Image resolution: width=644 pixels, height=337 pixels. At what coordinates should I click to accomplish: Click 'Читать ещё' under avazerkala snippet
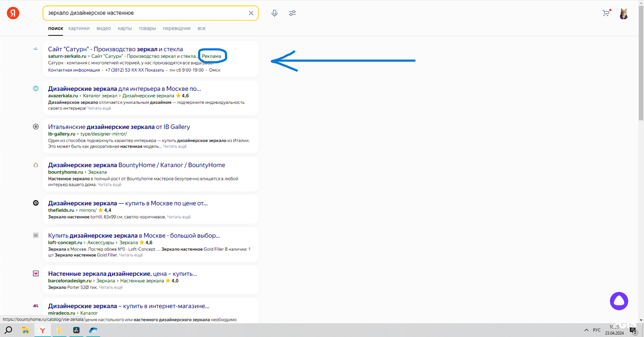tap(99, 108)
